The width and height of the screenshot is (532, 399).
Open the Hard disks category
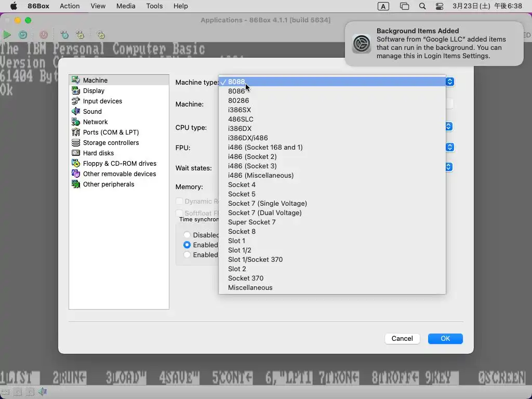[119, 153]
